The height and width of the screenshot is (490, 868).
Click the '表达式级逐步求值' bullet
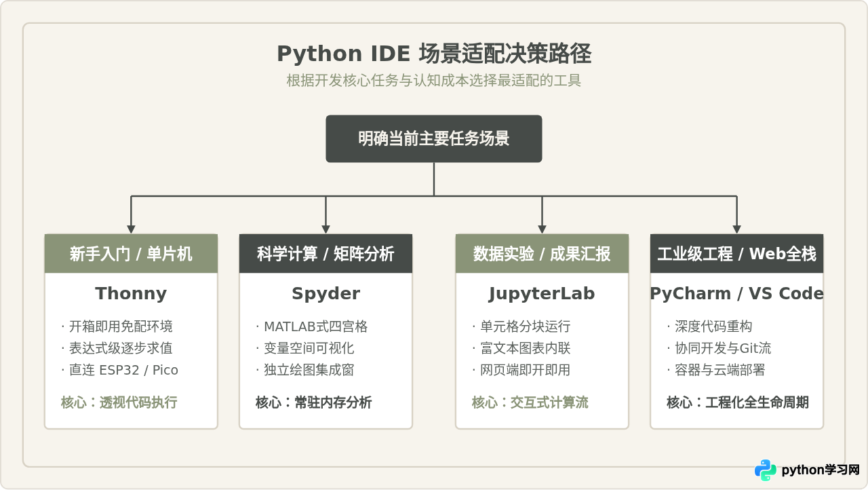tap(117, 348)
